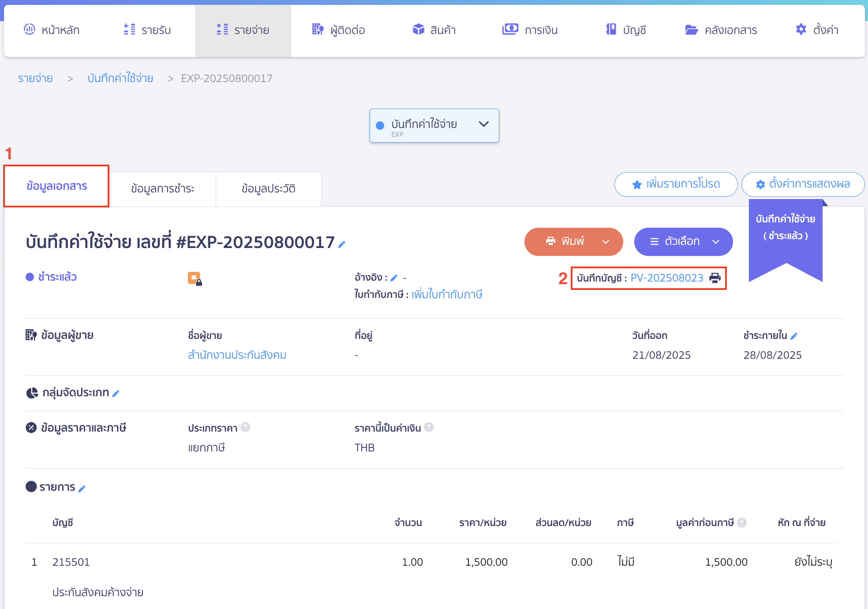Switch to ข้อมูลประวัติ tab
868x609 pixels.
[x=268, y=189]
